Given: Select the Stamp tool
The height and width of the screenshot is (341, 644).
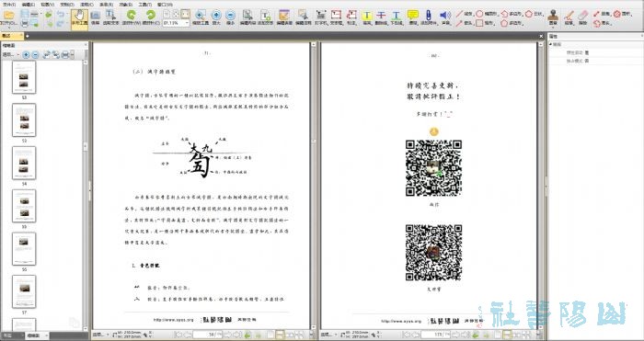Looking at the screenshot, I should pos(553,18).
